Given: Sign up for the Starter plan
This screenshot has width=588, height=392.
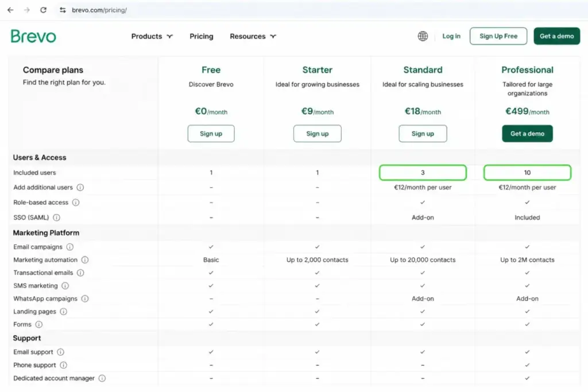Looking at the screenshot, I should 317,133.
